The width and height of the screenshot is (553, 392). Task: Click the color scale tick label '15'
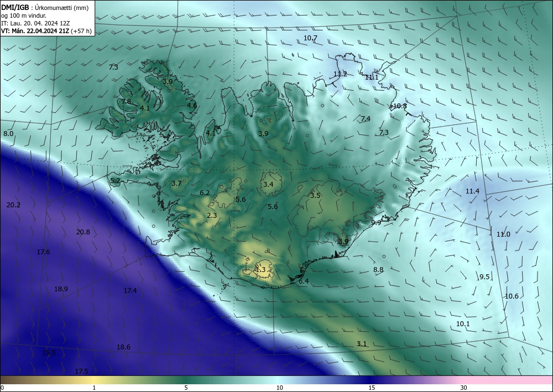click(x=372, y=388)
